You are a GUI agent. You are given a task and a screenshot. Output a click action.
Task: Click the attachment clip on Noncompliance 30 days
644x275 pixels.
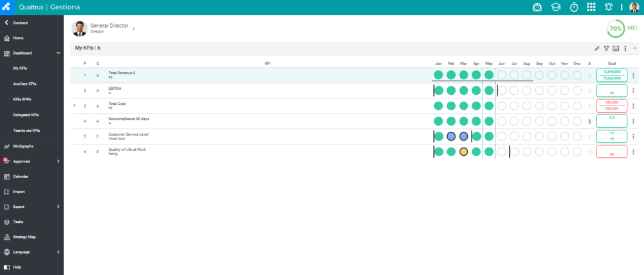[x=589, y=121]
